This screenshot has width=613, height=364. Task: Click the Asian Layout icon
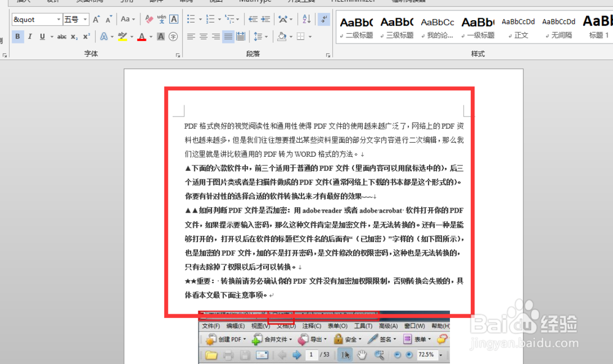[283, 19]
